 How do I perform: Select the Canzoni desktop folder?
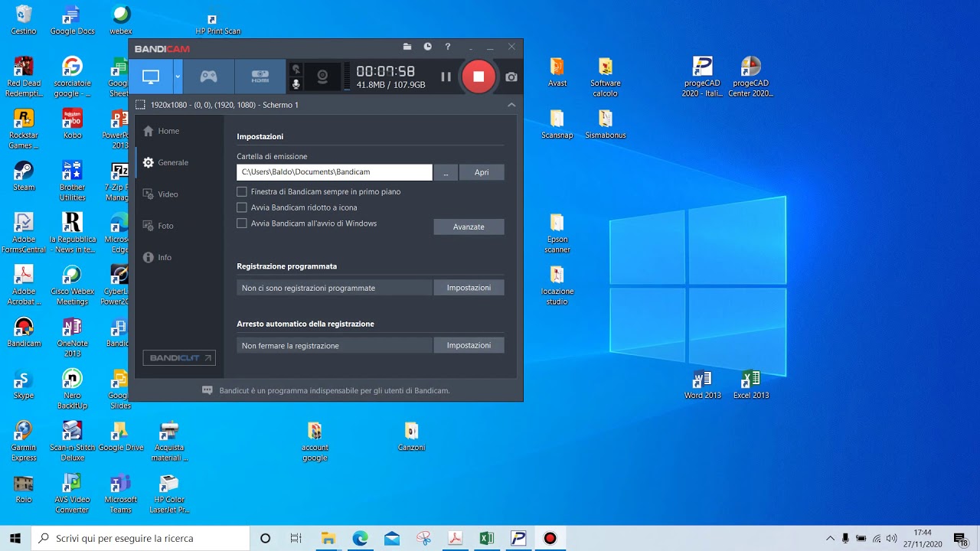pos(411,436)
